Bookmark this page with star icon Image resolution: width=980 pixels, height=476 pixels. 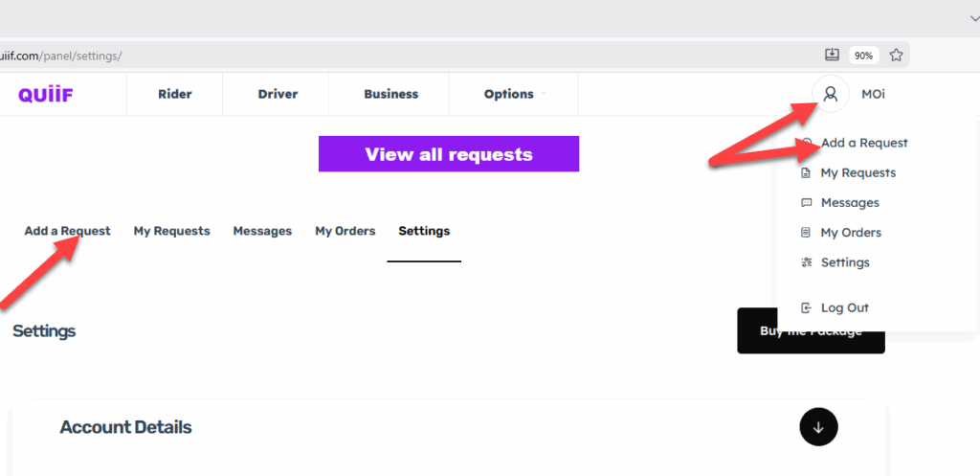pyautogui.click(x=896, y=56)
